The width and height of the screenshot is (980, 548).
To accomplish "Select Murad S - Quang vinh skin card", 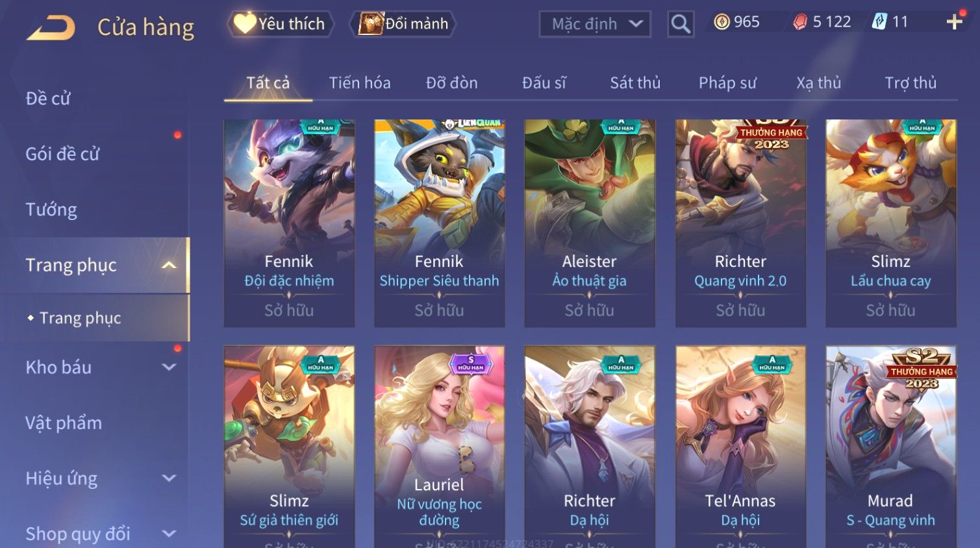I will pos(891,447).
